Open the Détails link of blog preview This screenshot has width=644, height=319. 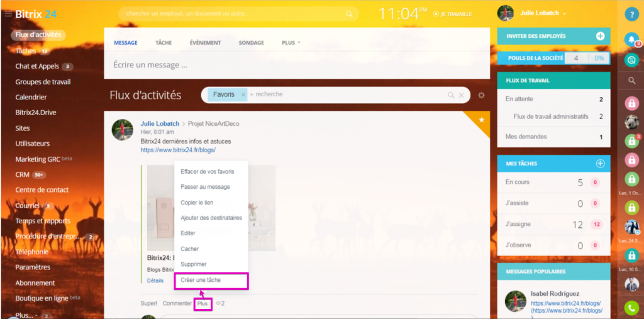(155, 281)
